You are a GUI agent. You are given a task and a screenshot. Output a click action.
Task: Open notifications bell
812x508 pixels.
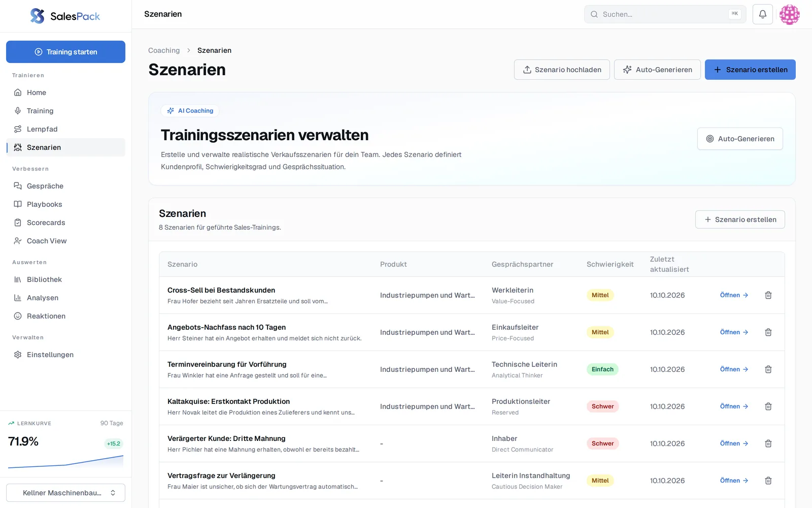point(763,14)
